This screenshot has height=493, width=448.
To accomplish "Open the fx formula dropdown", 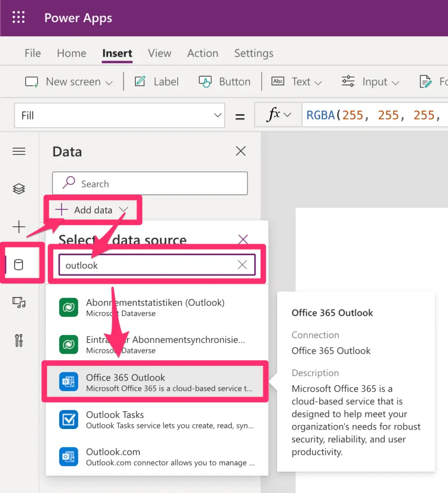I will 278,115.
